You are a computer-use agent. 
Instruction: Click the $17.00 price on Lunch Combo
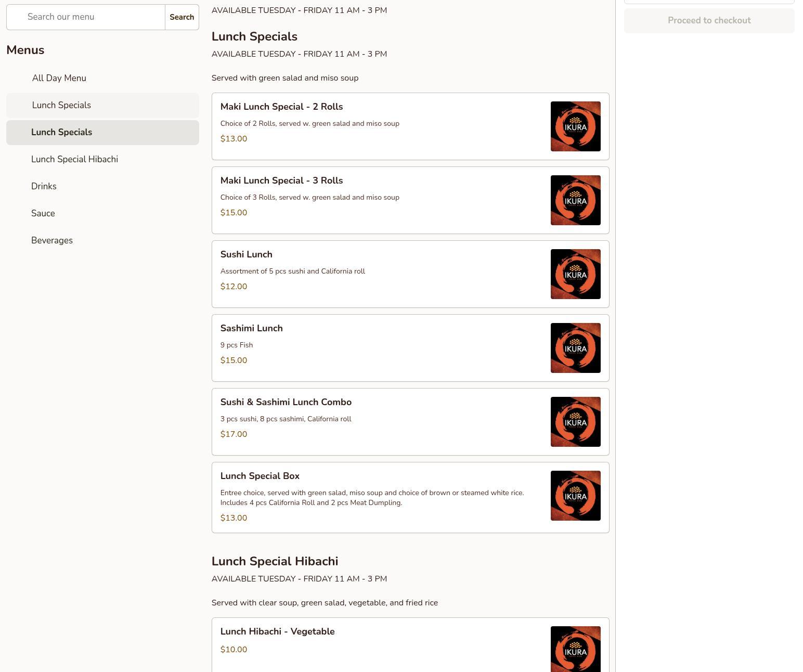(234, 434)
